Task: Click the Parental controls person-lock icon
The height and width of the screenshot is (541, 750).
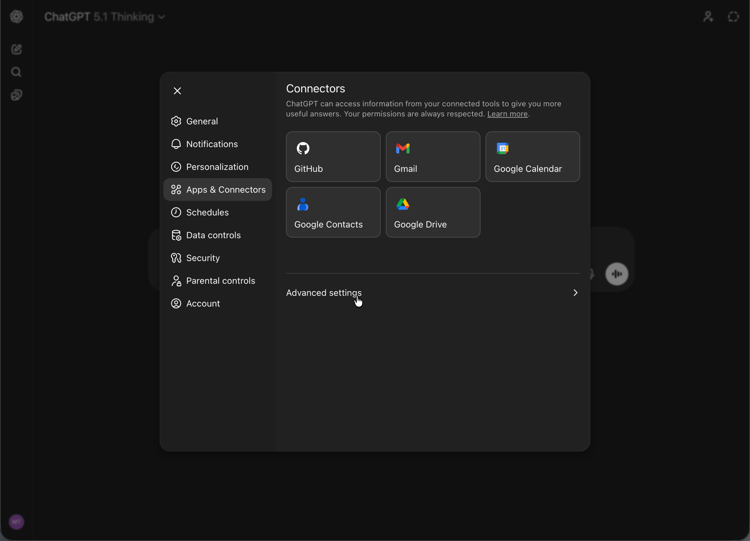Action: point(176,281)
